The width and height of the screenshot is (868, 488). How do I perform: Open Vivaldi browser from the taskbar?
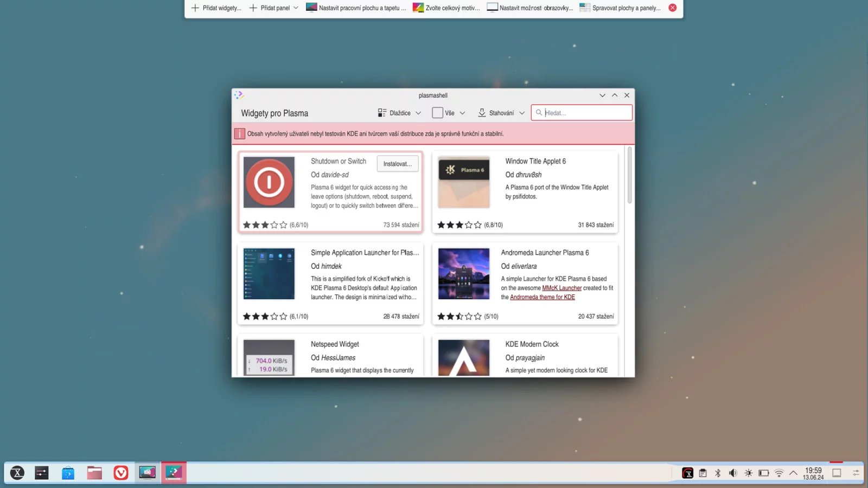tap(120, 473)
